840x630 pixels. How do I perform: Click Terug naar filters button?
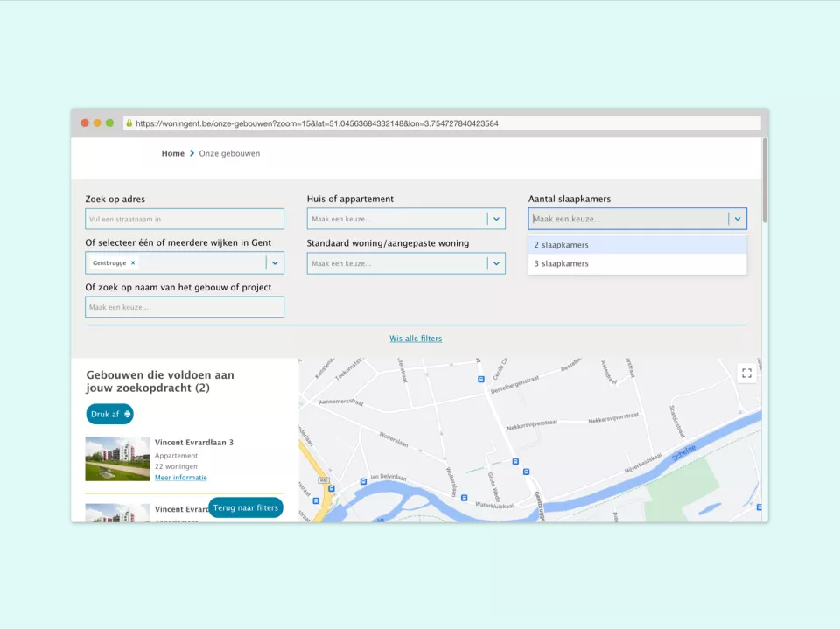pyautogui.click(x=245, y=507)
